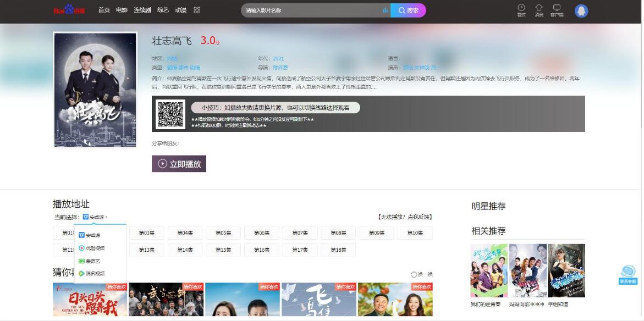Open the 武当一剑 recommendation thumbnail
The image size is (644, 321).
click(x=166, y=299)
